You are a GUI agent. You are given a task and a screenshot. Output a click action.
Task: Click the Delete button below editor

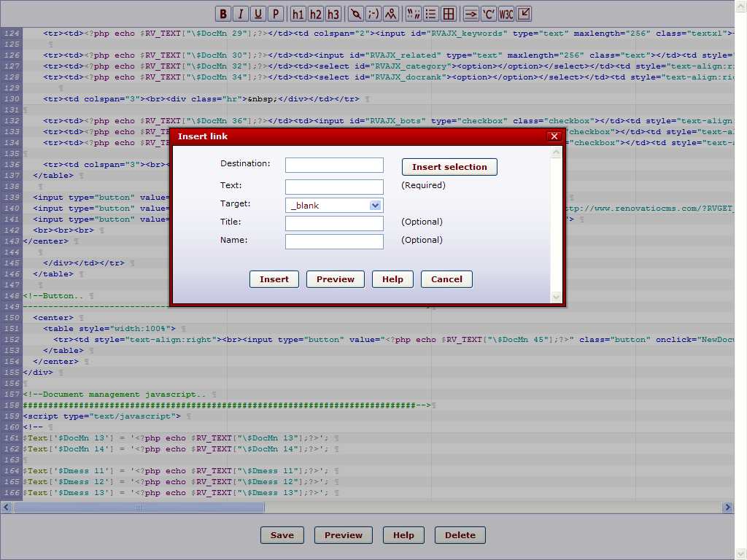tap(460, 535)
